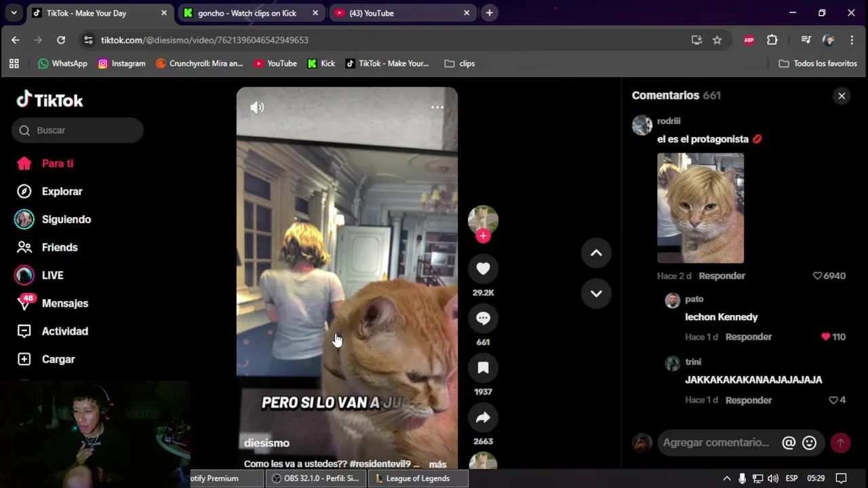Image resolution: width=868 pixels, height=488 pixels.
Task: Like the video with heart icon
Action: 483,269
